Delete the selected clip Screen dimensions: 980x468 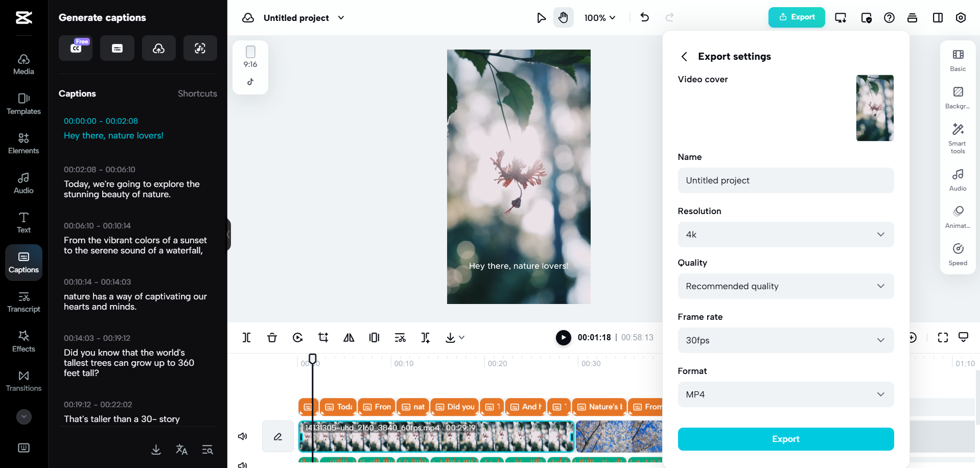point(272,337)
